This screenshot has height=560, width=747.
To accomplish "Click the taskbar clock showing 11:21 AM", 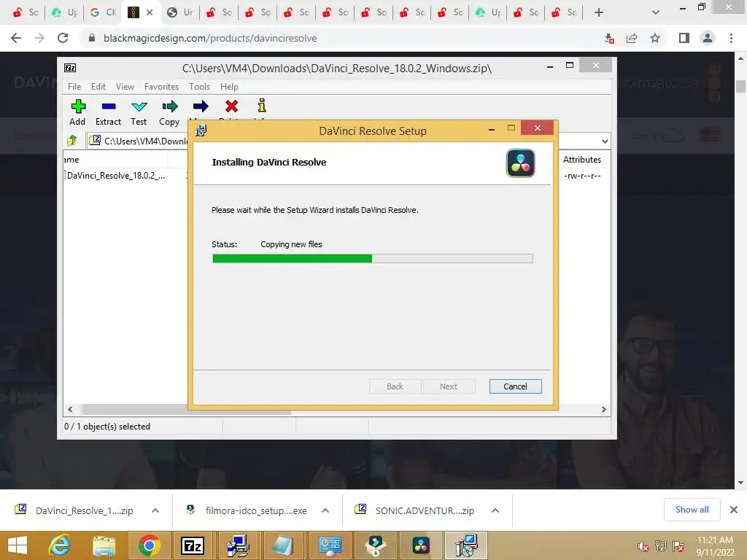I will coord(715,545).
